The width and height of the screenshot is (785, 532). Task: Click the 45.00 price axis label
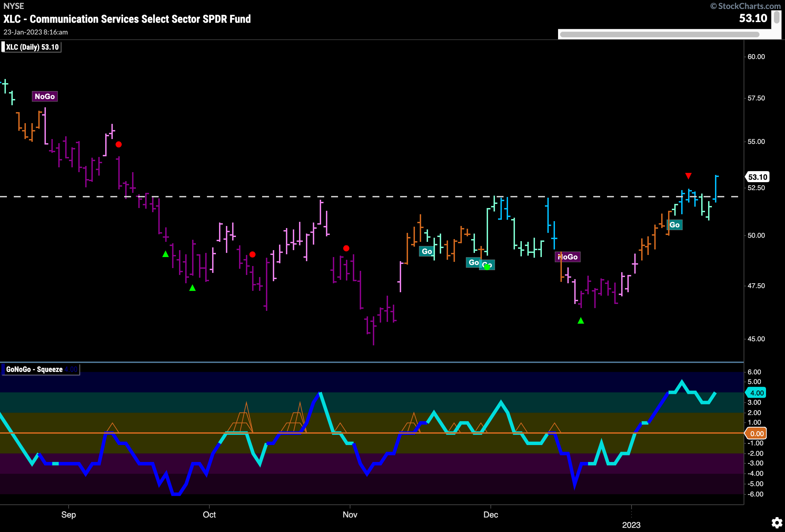pos(756,339)
